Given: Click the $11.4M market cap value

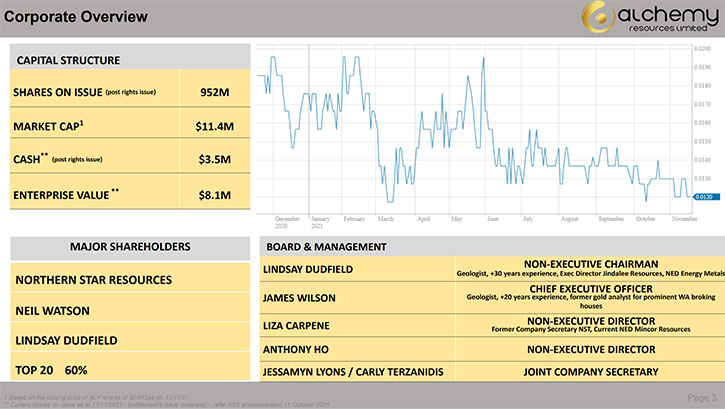Looking at the screenshot, I should 215,126.
